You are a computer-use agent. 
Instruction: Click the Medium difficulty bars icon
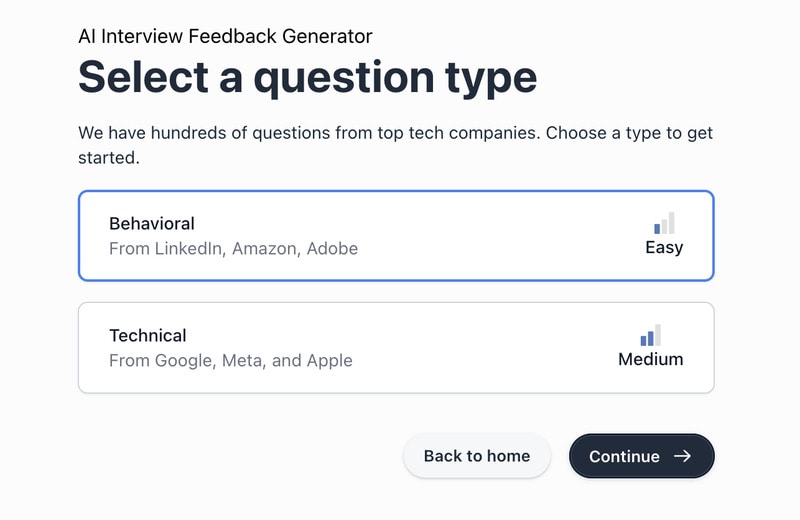coord(650,335)
